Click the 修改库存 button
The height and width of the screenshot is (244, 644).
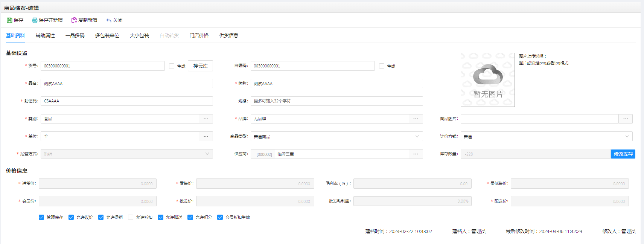623,154
